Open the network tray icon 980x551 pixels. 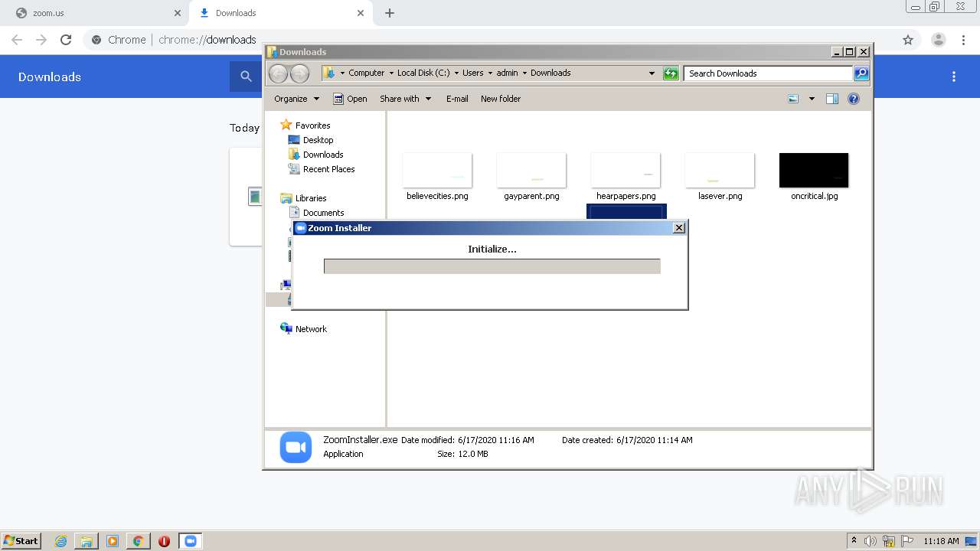pos(889,541)
